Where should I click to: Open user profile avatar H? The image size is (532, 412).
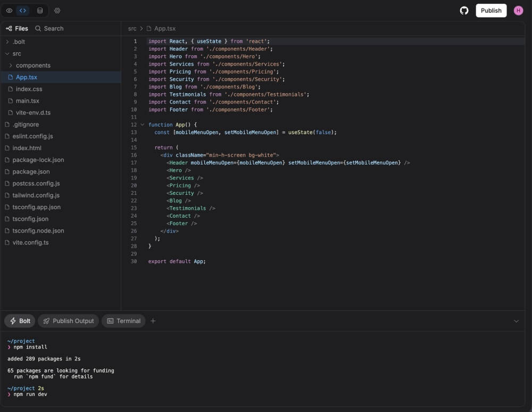[x=518, y=11]
